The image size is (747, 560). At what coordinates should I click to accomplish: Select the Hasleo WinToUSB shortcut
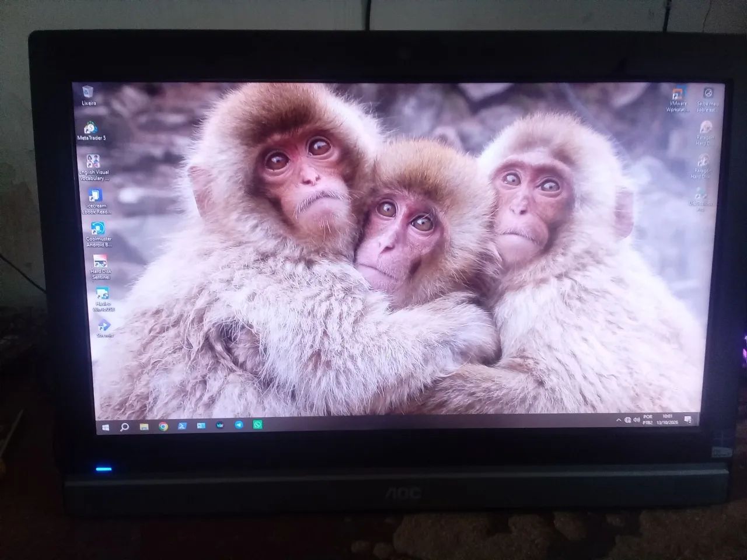103,299
